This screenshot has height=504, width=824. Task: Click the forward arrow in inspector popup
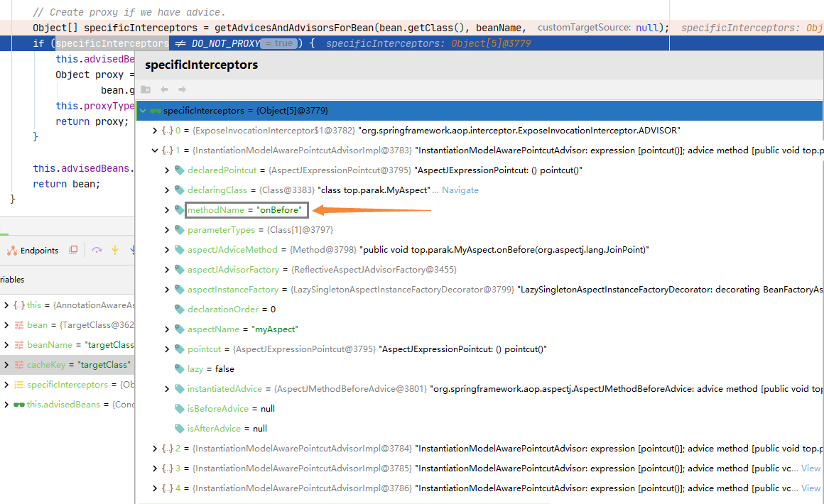point(183,89)
